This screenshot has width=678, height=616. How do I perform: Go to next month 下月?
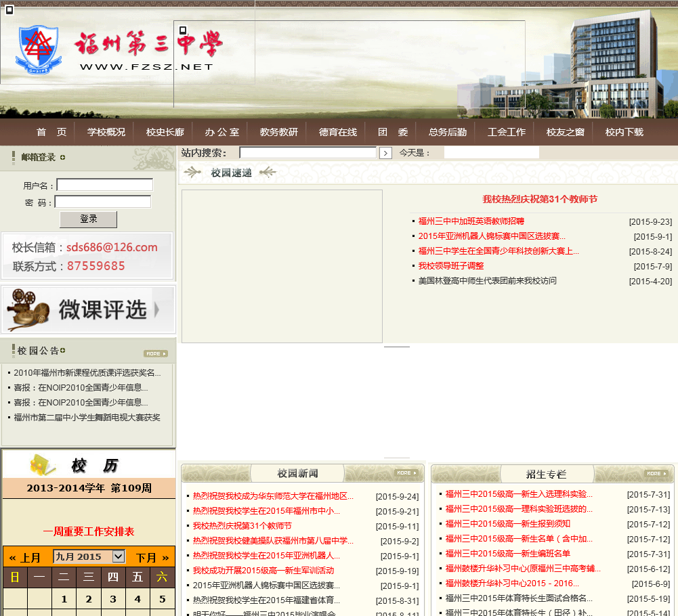coord(152,558)
